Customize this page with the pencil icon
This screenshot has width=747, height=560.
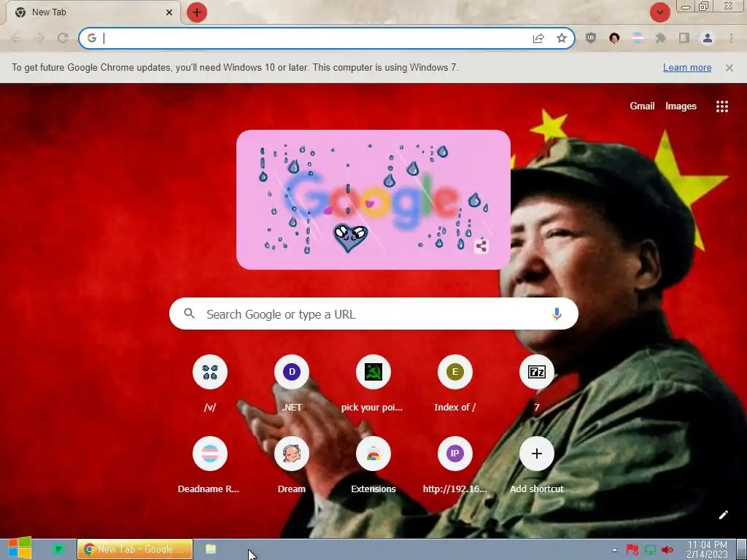click(x=723, y=515)
